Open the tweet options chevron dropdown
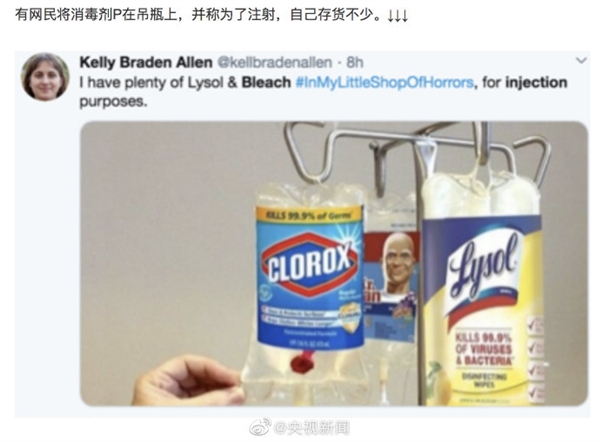 pyautogui.click(x=581, y=60)
